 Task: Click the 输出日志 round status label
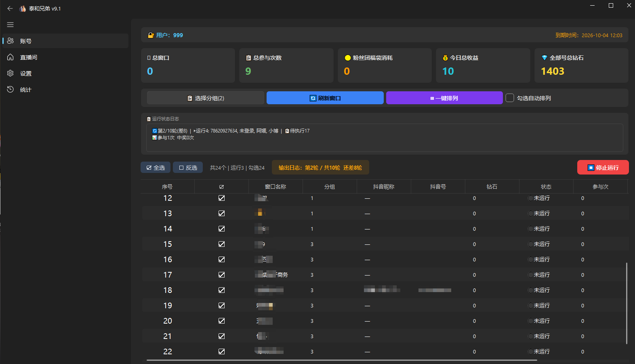coord(320,167)
